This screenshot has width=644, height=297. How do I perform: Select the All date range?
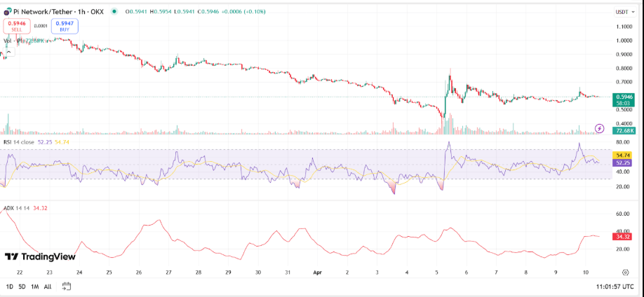[x=48, y=286]
